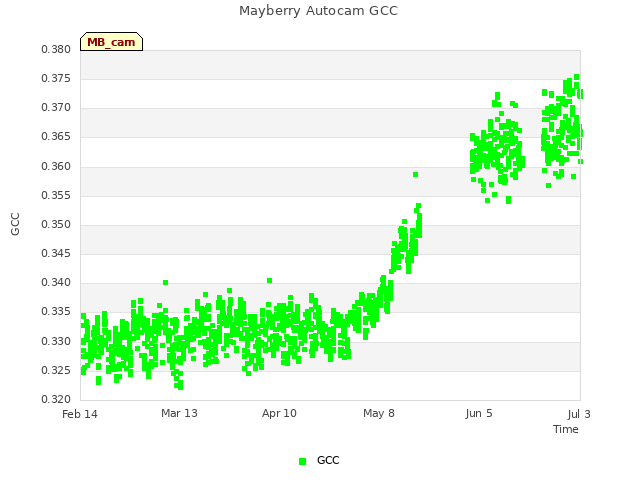Click the Mar 13 x-axis label
This screenshot has width=640, height=480.
(x=179, y=413)
